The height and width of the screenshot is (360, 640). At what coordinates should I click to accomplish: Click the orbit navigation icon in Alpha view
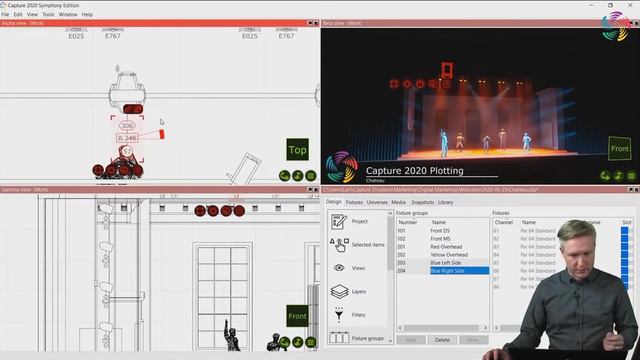284,176
